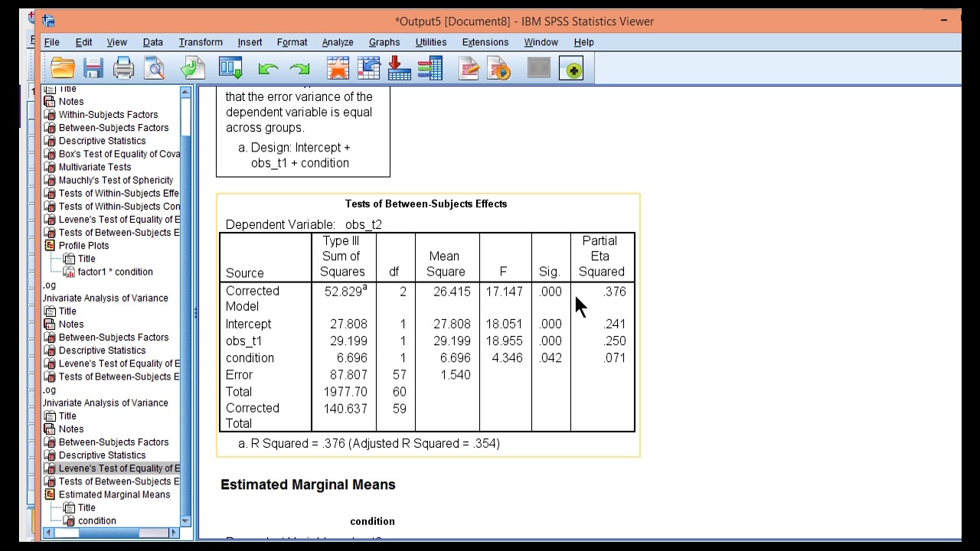Click the Total sum of squares 1977.70
Viewport: 980px width, 551px height.
pos(345,391)
